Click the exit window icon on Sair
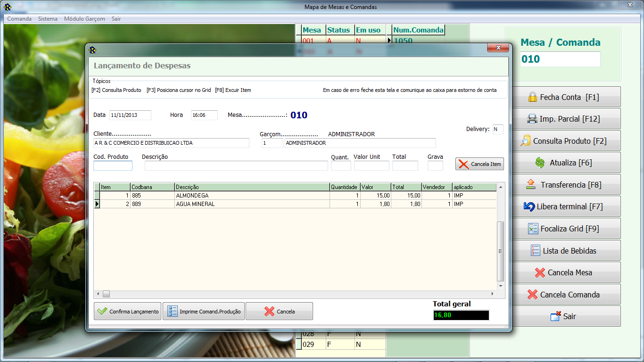The image size is (644, 362). (556, 316)
